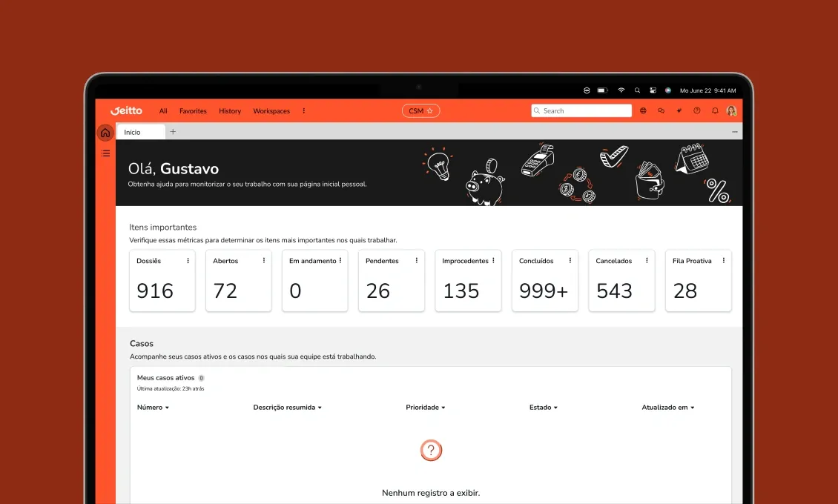
Task: Click the menu bar date and time
Action: coord(707,90)
